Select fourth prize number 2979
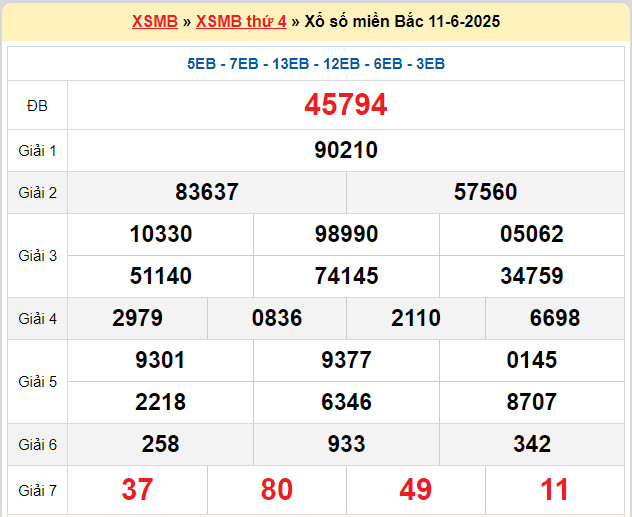This screenshot has height=517, width=632. [x=137, y=318]
